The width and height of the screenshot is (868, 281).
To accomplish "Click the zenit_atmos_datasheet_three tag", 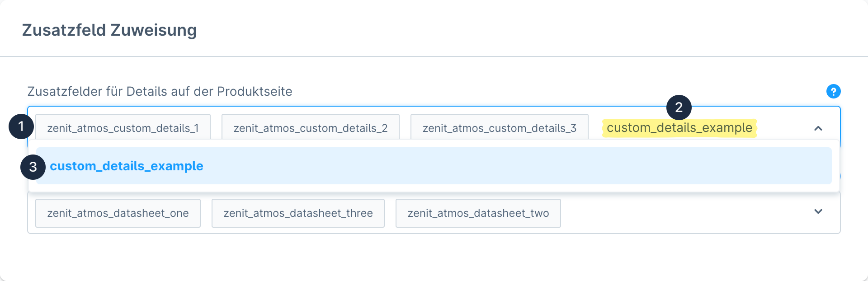I will tap(298, 213).
